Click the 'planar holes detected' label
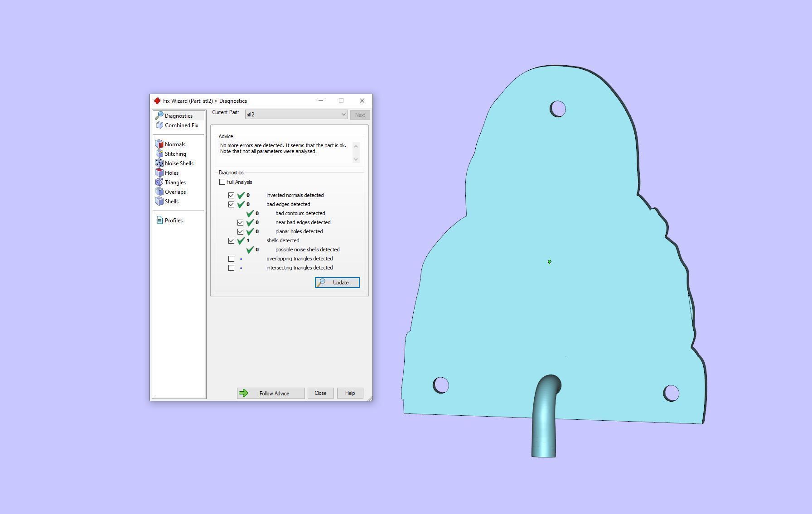The image size is (812, 514). (x=299, y=231)
